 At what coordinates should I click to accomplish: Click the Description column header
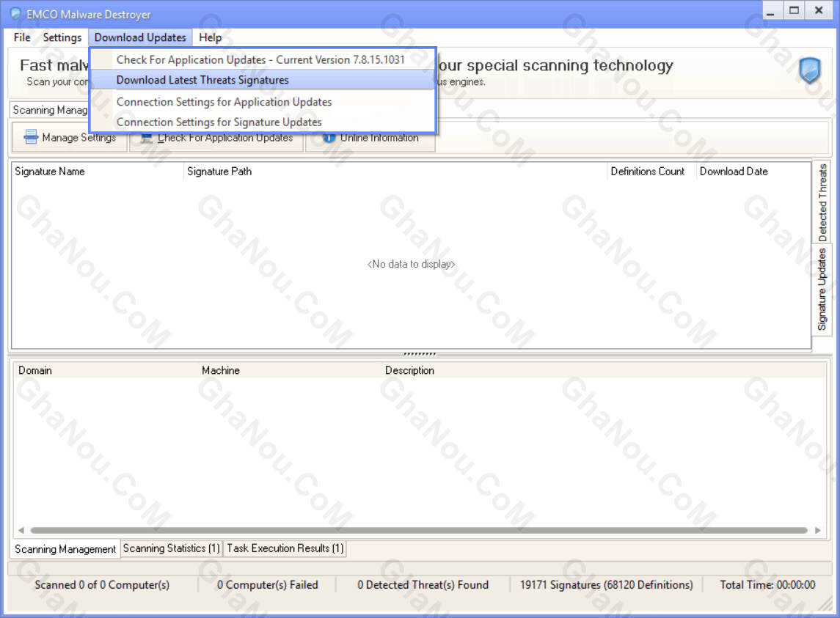click(x=603, y=371)
